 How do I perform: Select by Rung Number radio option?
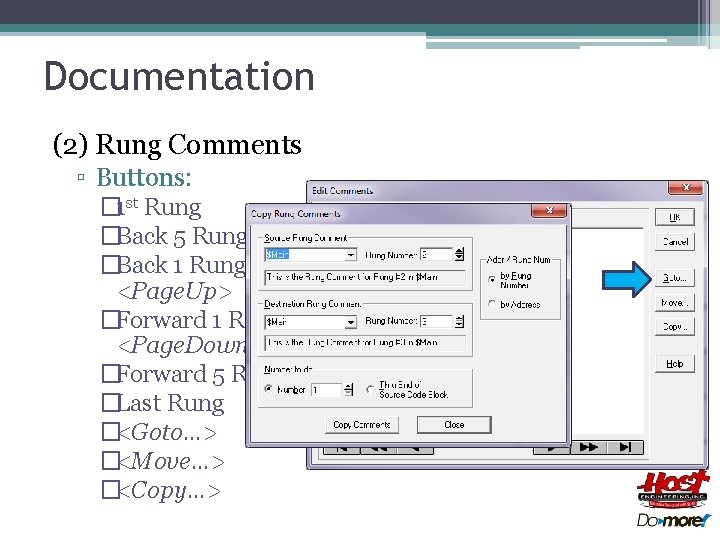(492, 279)
